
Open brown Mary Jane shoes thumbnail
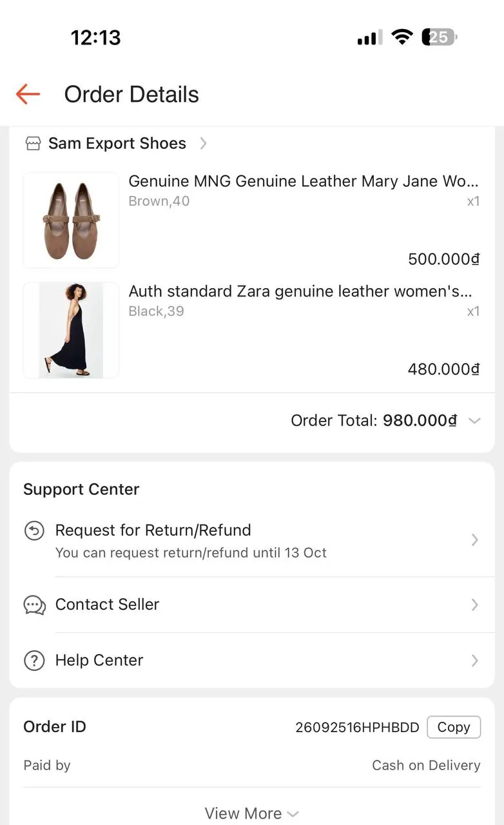pos(71,220)
